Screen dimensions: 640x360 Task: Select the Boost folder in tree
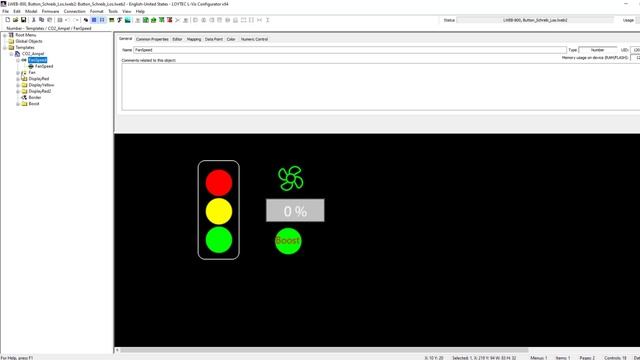34,104
